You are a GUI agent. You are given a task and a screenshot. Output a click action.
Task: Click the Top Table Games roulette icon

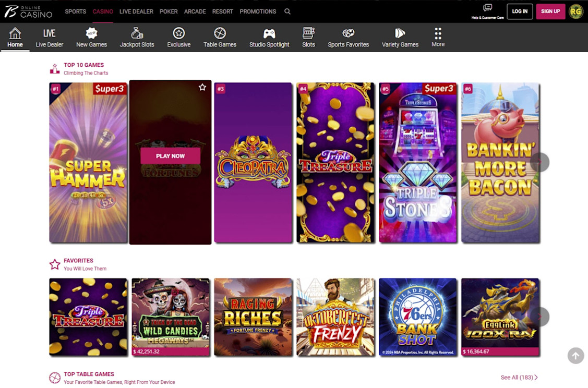pyautogui.click(x=55, y=378)
